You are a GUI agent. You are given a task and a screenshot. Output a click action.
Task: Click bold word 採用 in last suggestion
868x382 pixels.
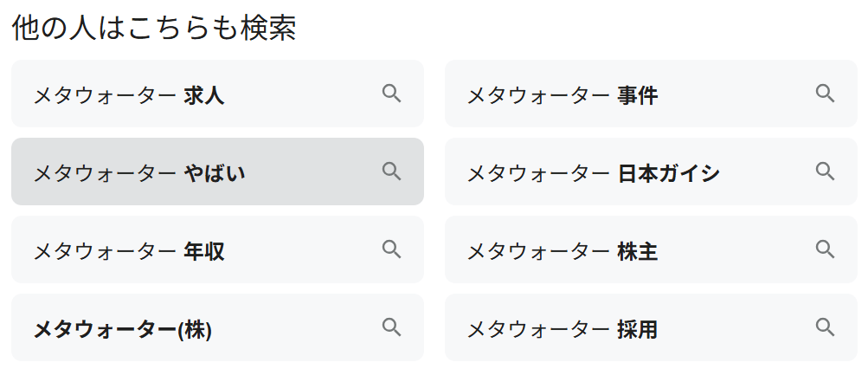(638, 328)
